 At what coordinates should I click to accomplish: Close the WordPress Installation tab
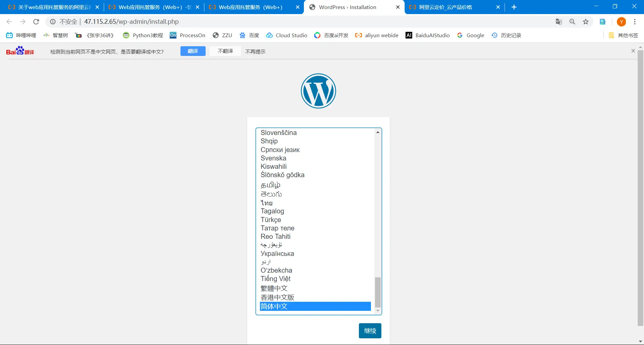398,7
